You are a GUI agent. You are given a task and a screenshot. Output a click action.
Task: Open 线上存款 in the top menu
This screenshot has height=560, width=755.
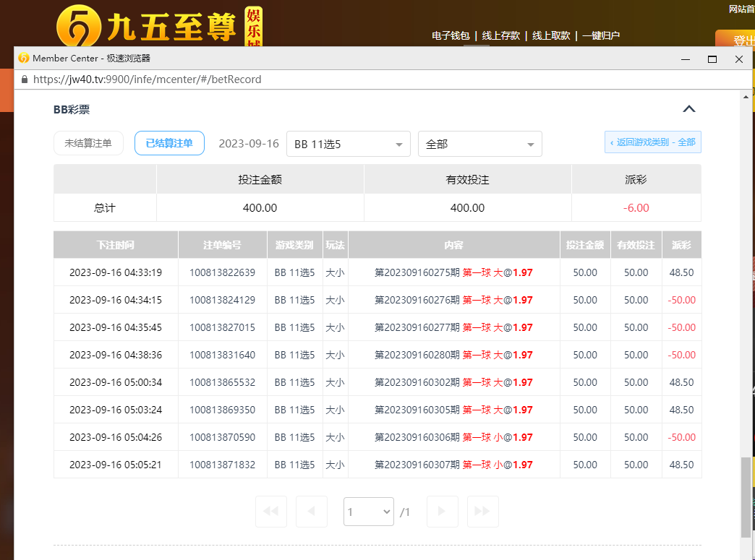tap(501, 35)
